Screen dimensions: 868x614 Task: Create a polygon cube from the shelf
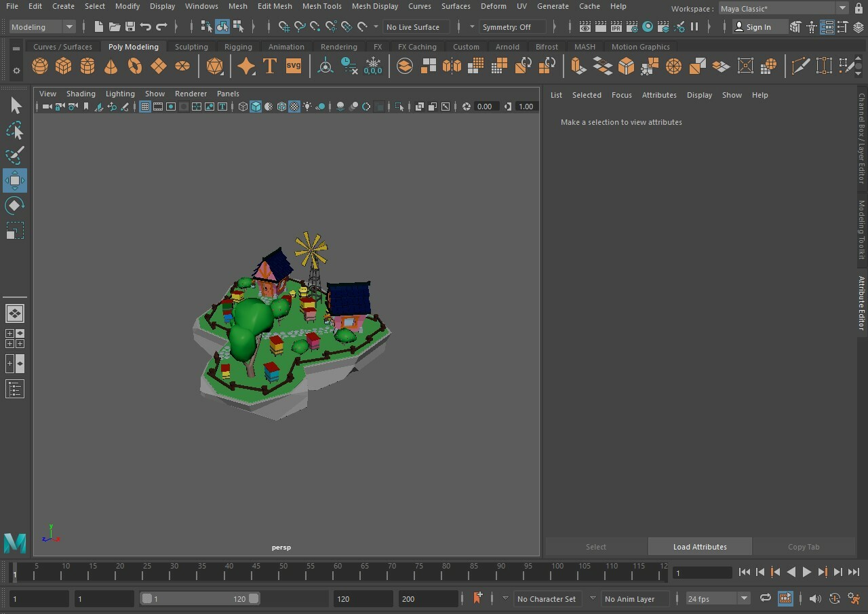pyautogui.click(x=63, y=66)
